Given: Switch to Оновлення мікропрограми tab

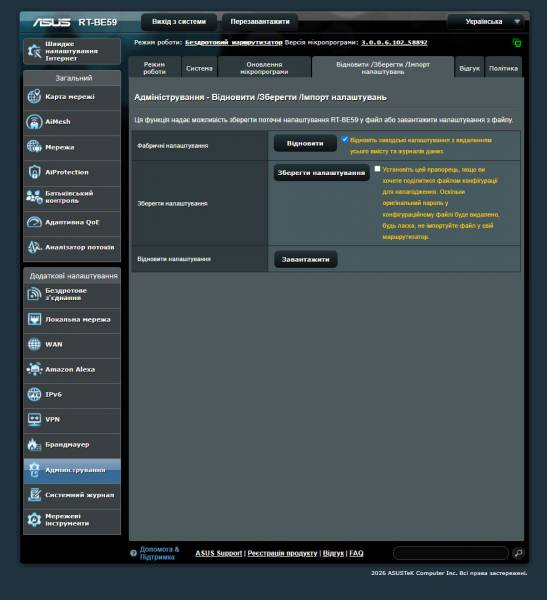Looking at the screenshot, I should pyautogui.click(x=264, y=68).
